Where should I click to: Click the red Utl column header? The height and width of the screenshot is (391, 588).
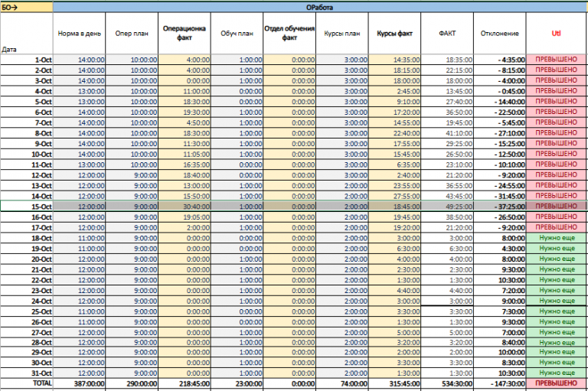coord(557,34)
